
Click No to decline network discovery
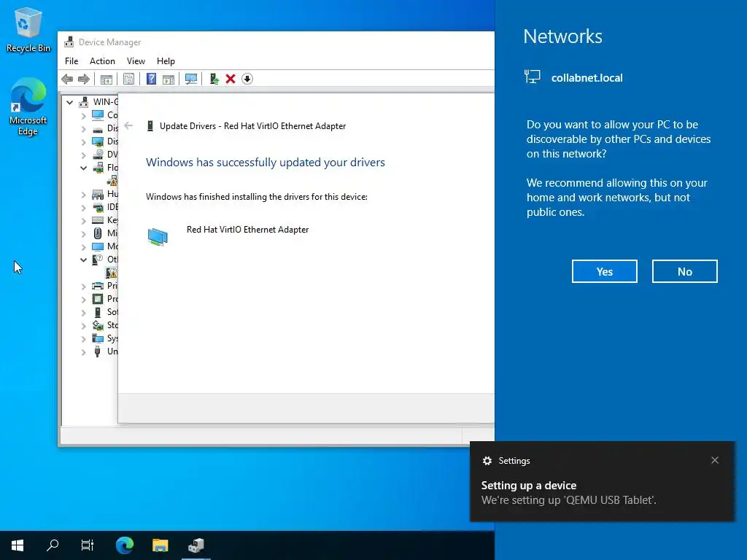pyautogui.click(x=684, y=271)
